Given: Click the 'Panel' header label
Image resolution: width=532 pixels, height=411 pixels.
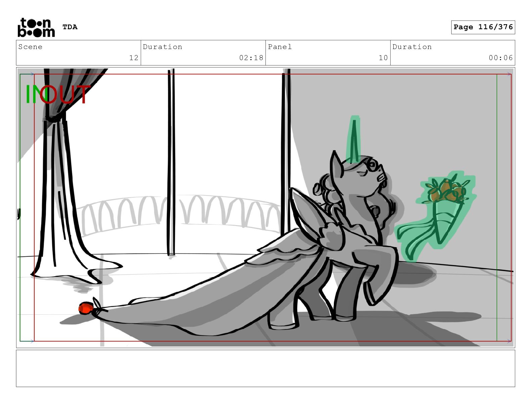Looking at the screenshot, I should (x=280, y=47).
